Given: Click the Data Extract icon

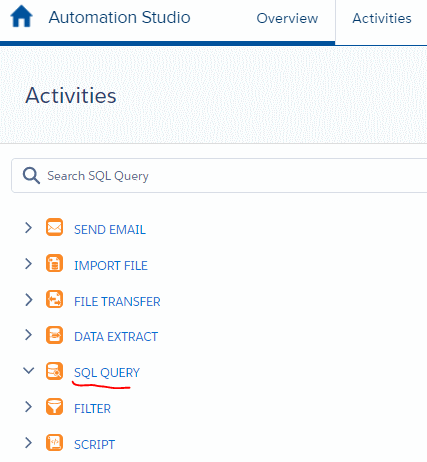Looking at the screenshot, I should coord(54,335).
